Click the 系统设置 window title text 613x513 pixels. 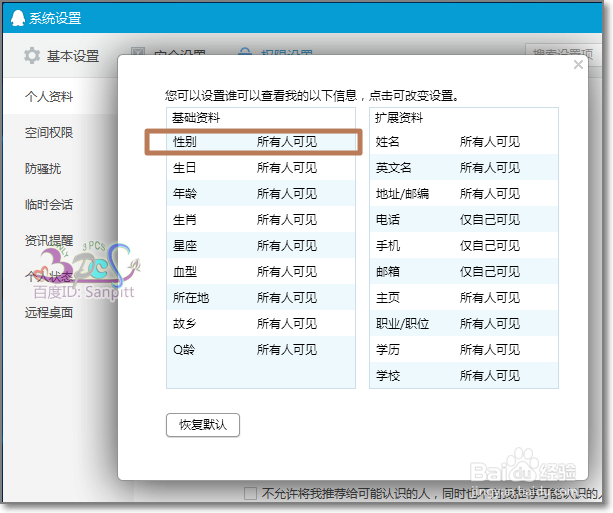point(55,18)
